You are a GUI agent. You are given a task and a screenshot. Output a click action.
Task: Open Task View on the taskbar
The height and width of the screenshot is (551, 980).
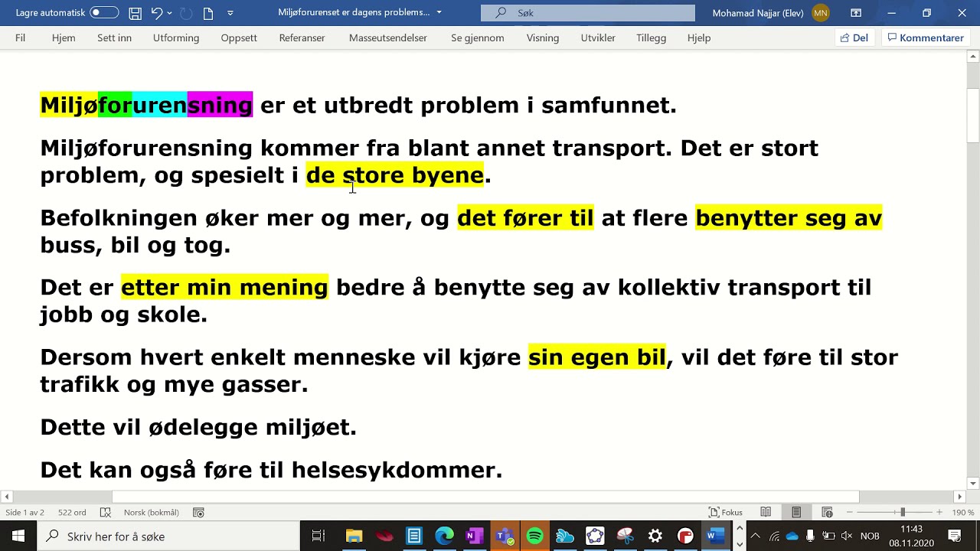point(318,536)
